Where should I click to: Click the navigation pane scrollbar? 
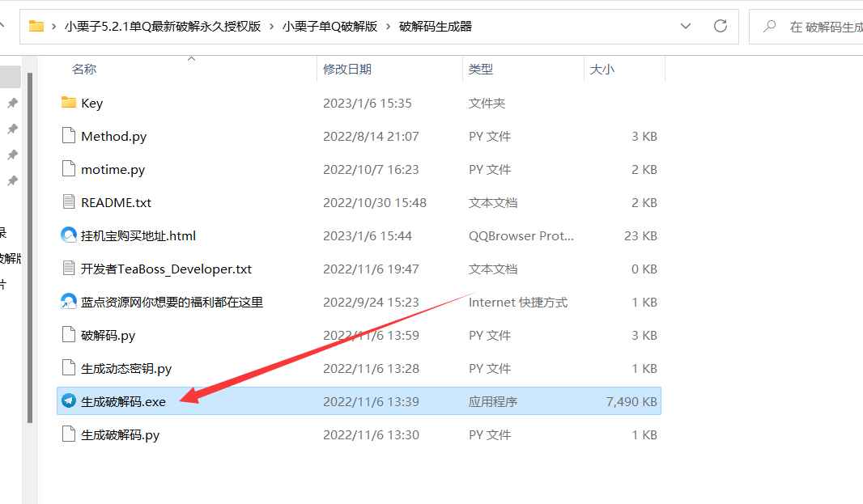coord(30,248)
